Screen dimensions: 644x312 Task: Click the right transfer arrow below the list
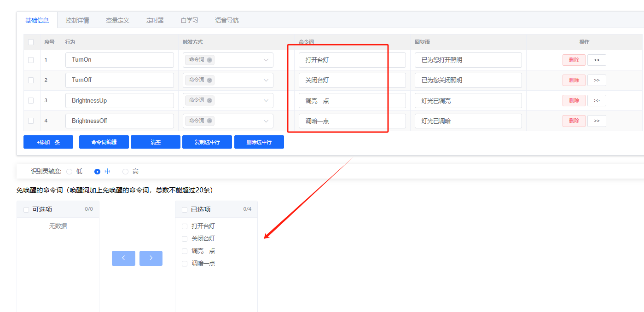coord(151,258)
